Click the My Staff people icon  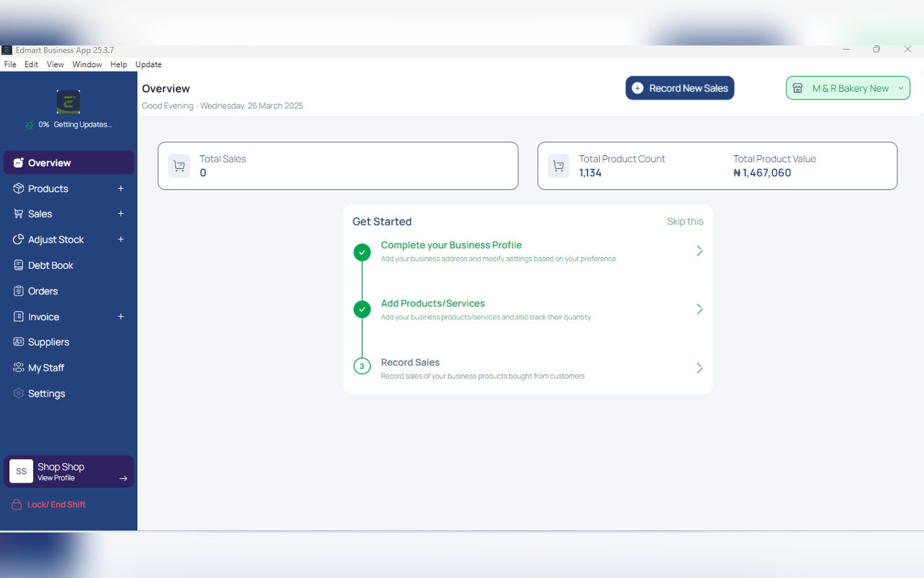click(x=19, y=368)
